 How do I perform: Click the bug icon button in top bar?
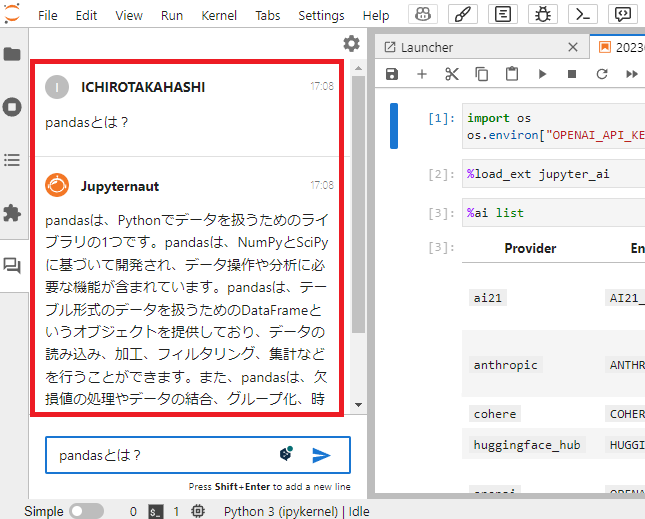(x=543, y=15)
